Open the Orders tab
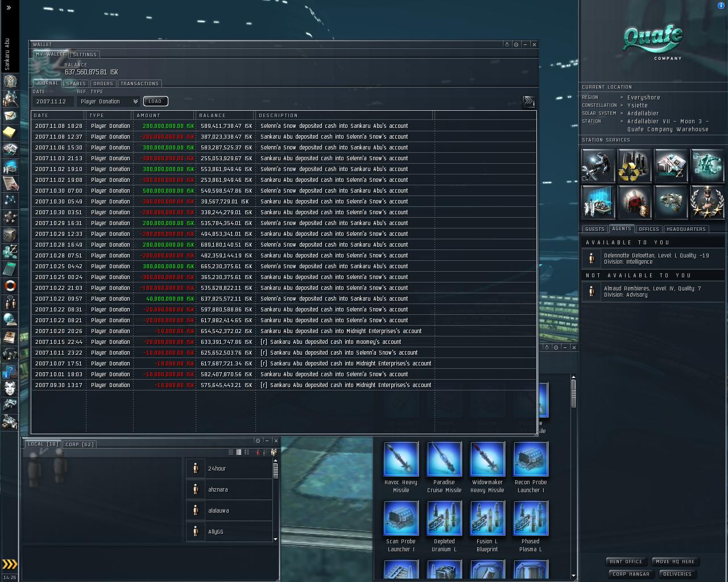 [x=103, y=84]
